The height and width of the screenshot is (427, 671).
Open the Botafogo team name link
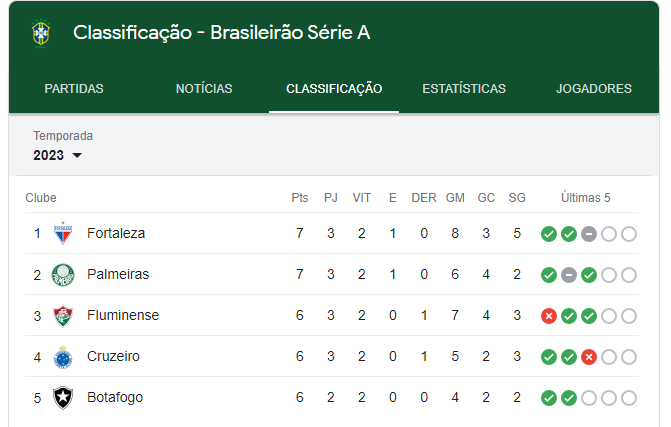(x=115, y=397)
